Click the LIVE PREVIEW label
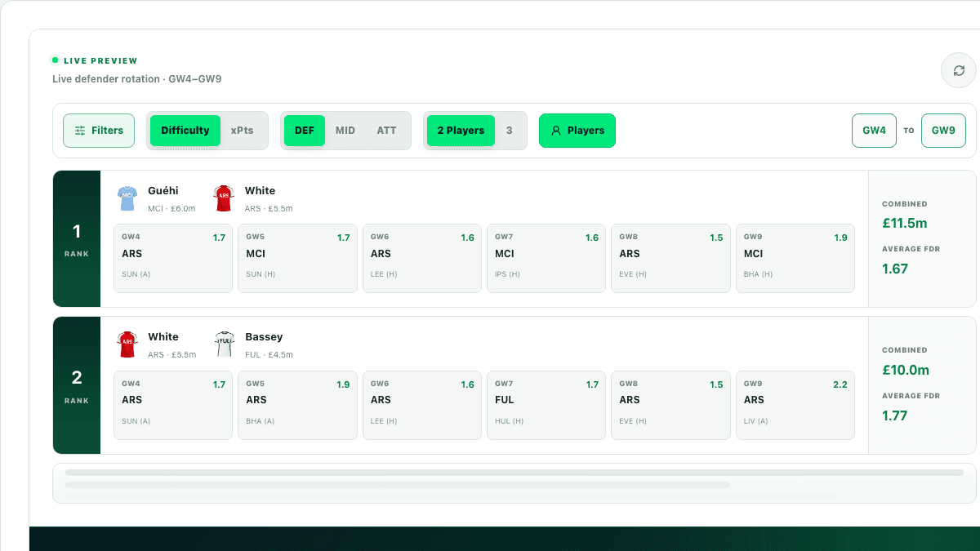Image resolution: width=980 pixels, height=551 pixels. 100,60
